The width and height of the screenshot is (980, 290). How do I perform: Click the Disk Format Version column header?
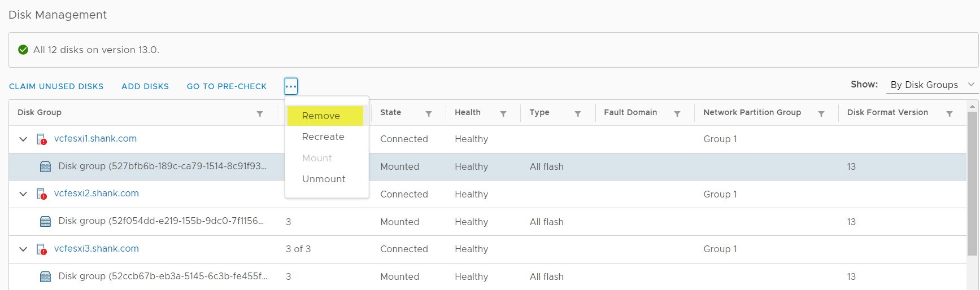pos(887,112)
